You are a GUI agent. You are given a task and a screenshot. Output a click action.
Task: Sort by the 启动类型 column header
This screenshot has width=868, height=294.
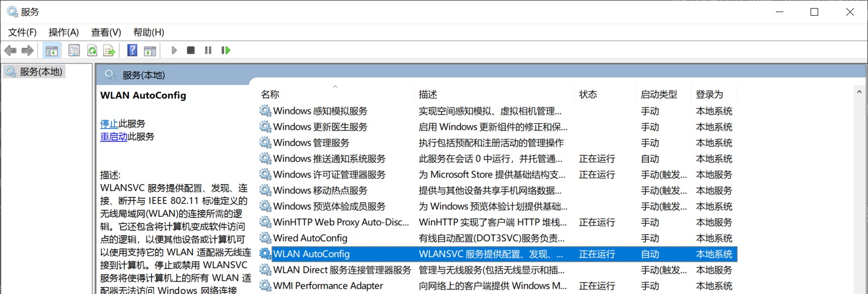click(659, 94)
